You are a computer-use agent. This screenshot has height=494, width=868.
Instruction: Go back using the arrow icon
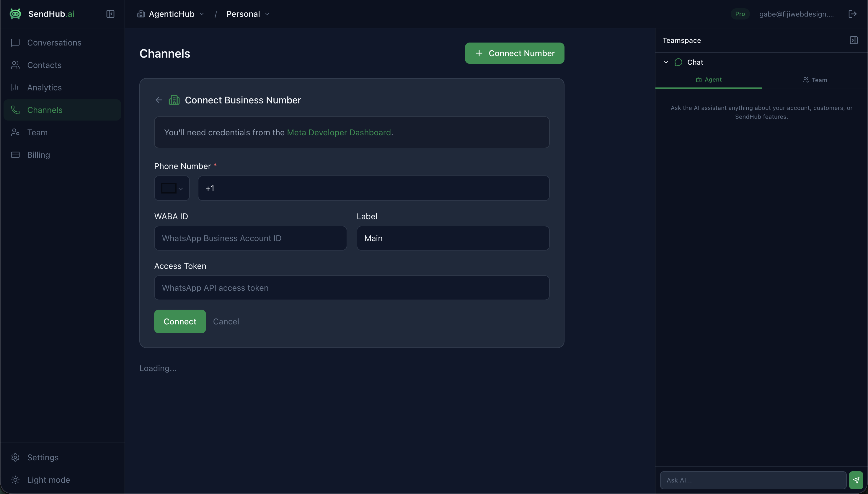[159, 100]
